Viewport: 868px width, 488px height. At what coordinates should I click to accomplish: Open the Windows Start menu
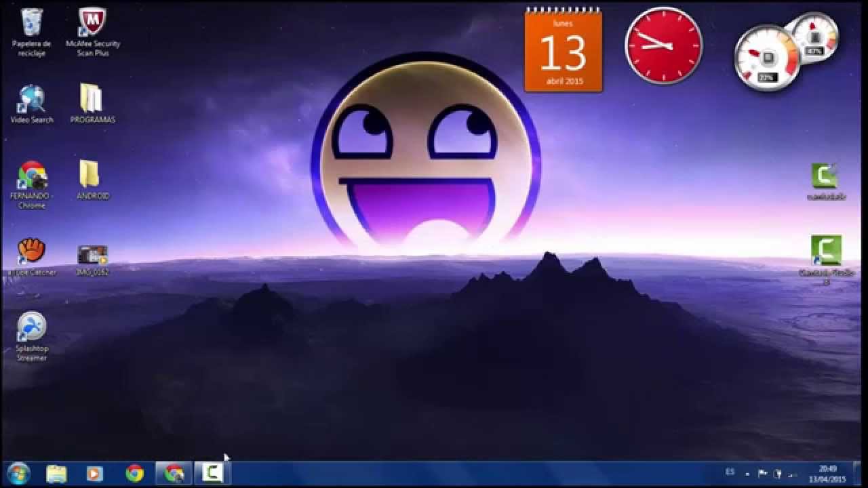pos(18,473)
